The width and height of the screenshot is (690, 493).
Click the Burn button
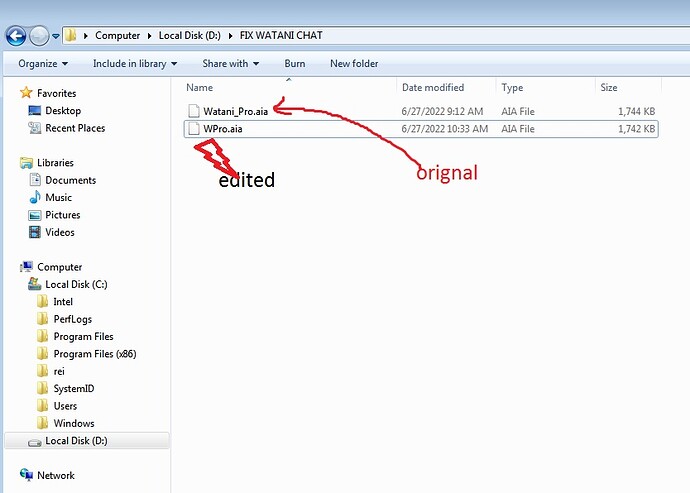(x=294, y=64)
